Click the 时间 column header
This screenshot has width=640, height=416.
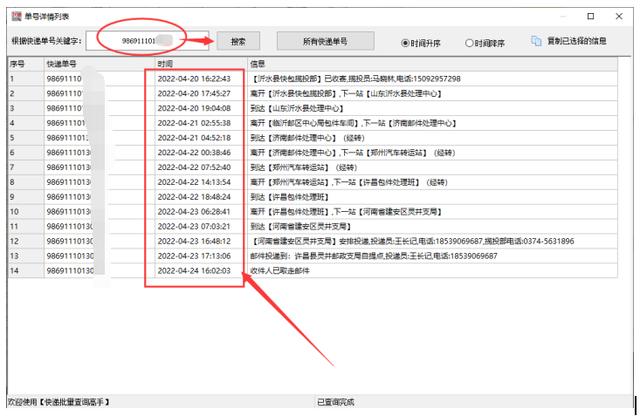[x=201, y=64]
